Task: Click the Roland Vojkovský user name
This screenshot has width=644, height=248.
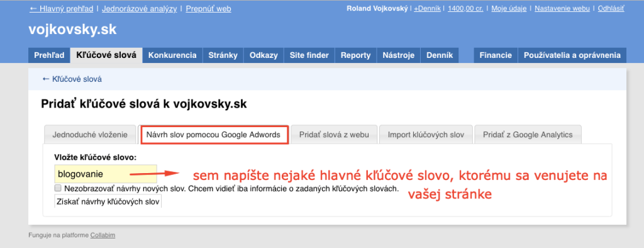Action: tap(377, 8)
